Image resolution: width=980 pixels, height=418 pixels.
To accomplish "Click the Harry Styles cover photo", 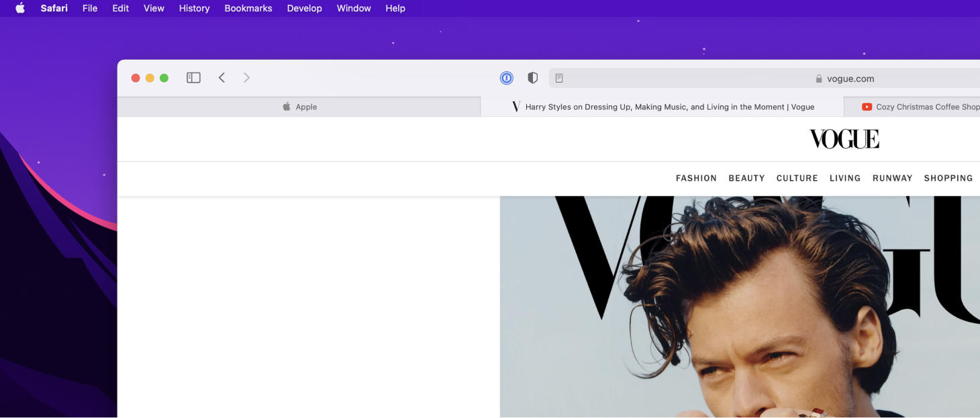I will (x=740, y=307).
